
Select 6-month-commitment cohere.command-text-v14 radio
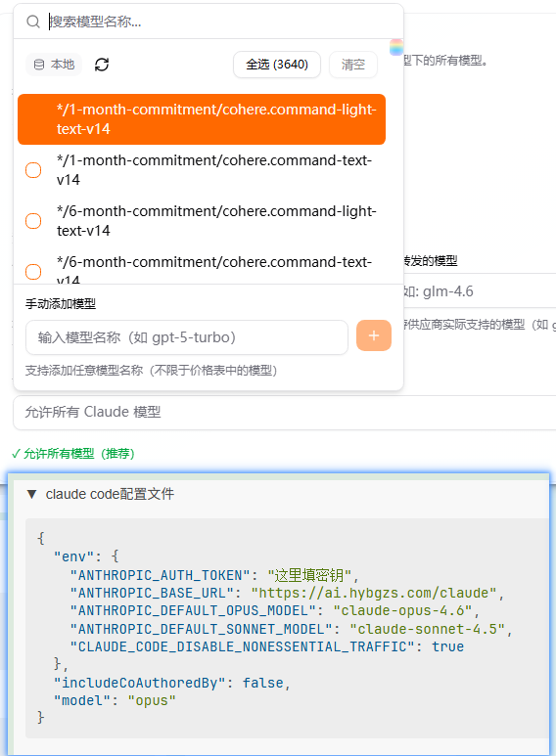click(33, 272)
